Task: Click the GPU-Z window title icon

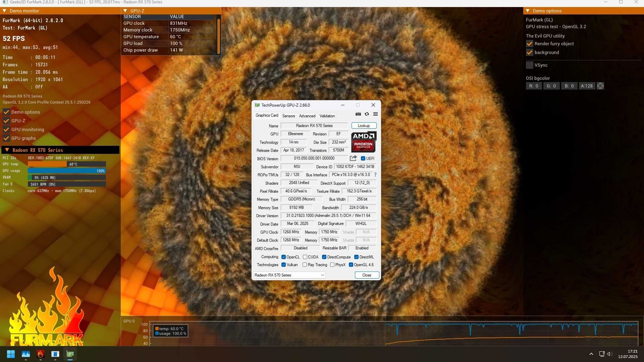Action: click(257, 105)
